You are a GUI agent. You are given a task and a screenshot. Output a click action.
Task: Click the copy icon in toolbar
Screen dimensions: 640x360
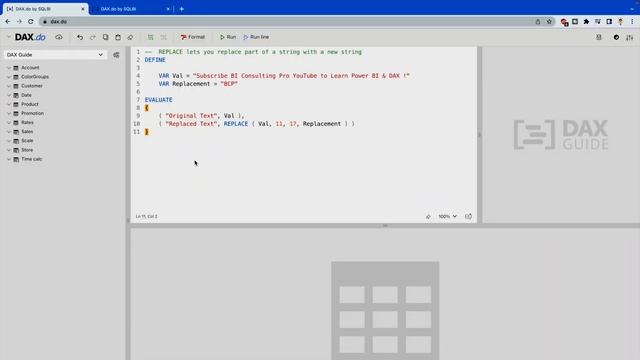click(x=105, y=37)
